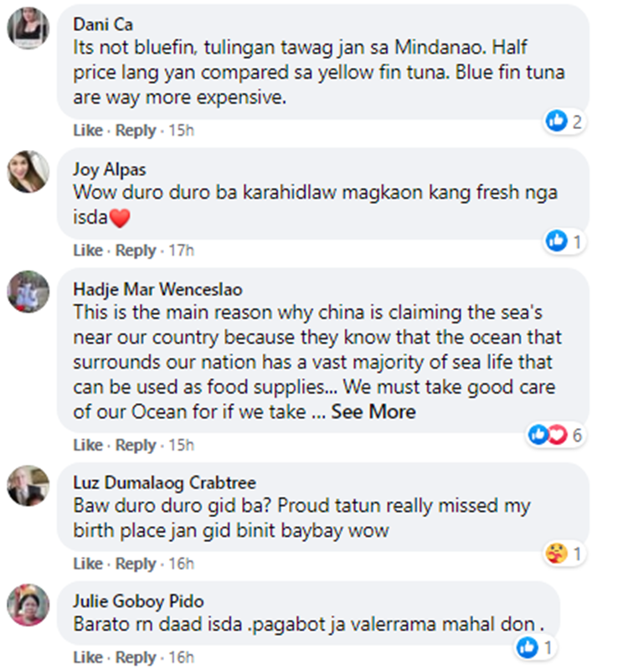Open Joy Alpas's profile picture
This screenshot has height=672, width=628.
28,172
